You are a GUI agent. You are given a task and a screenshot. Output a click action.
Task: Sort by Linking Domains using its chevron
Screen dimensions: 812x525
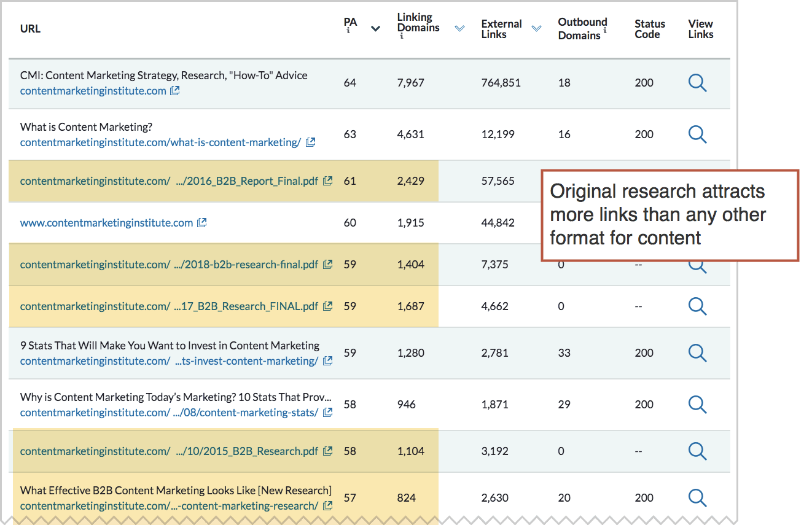tap(459, 29)
